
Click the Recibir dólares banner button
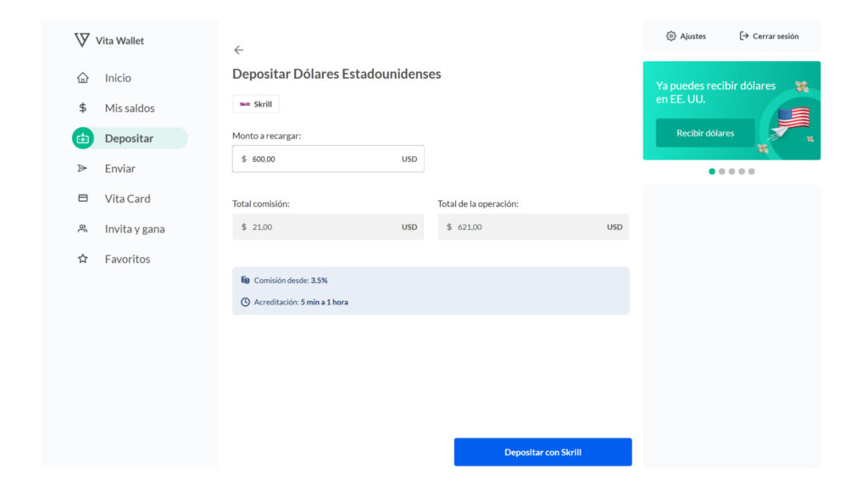(704, 133)
